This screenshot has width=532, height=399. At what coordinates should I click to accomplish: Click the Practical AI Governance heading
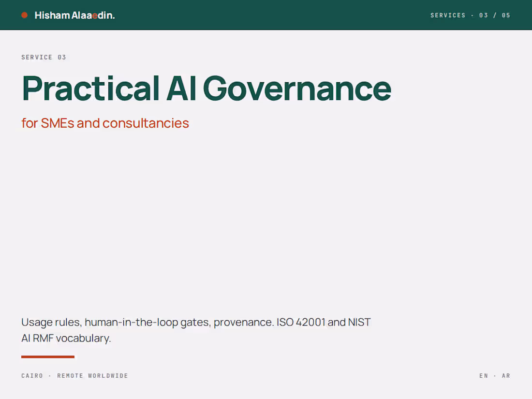pyautogui.click(x=207, y=89)
